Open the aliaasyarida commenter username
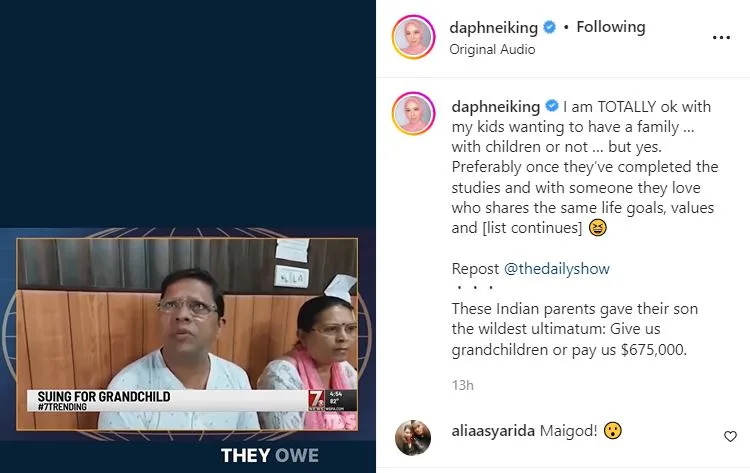Image resolution: width=750 pixels, height=473 pixels. click(x=493, y=431)
